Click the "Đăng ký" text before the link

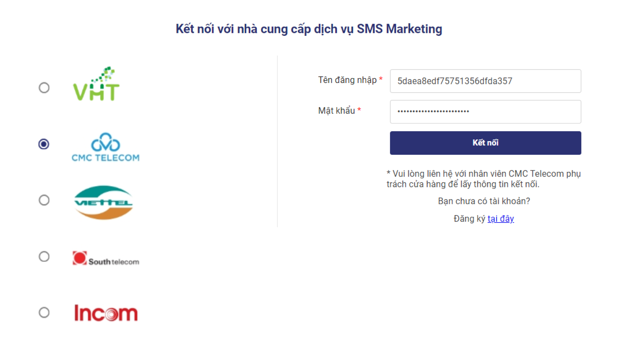pyautogui.click(x=469, y=219)
